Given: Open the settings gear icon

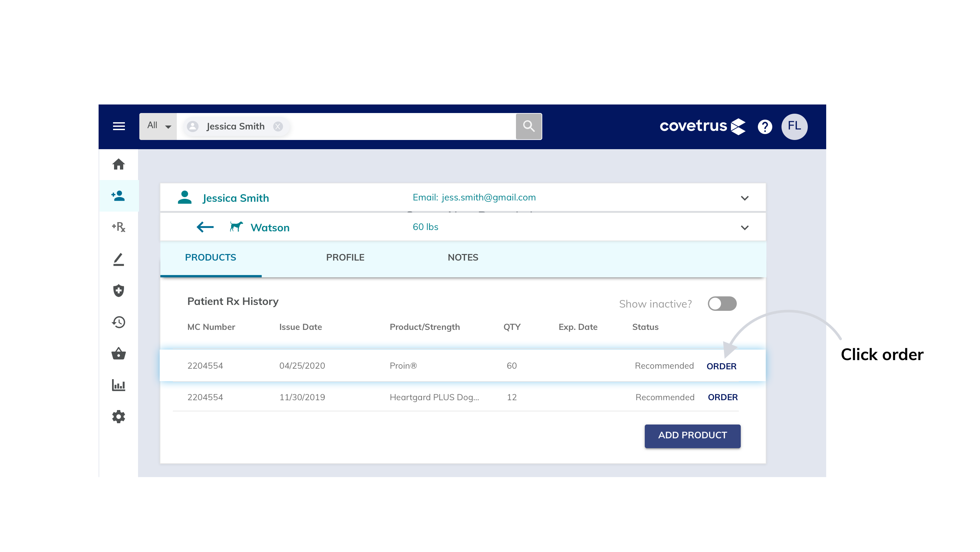Looking at the screenshot, I should (119, 417).
